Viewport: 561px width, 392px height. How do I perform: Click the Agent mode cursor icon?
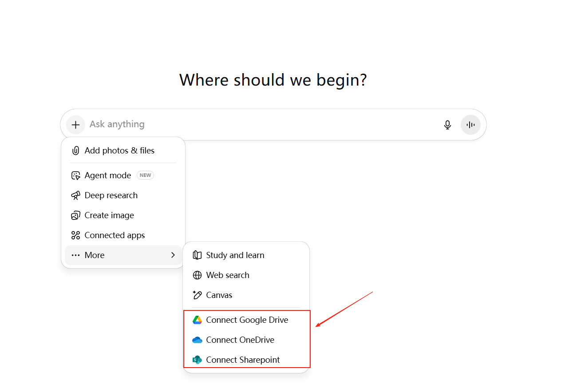point(75,176)
